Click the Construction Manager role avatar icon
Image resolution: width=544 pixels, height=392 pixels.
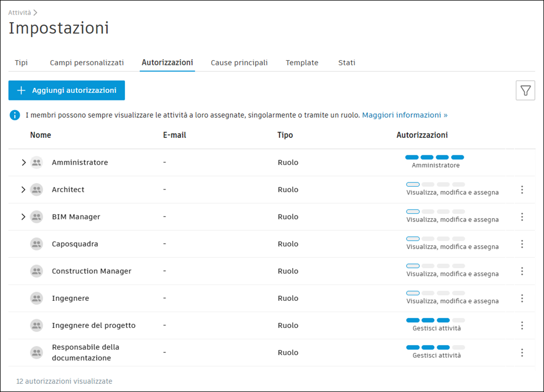coord(36,270)
